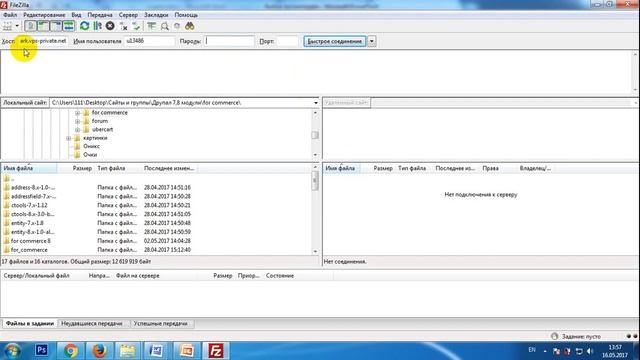The image size is (640, 360).
Task: Switch to Файлы в задании tab
Action: coord(30,324)
